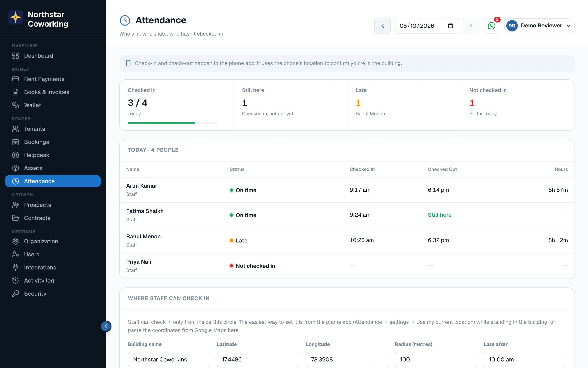Click the Checked in progress bar
This screenshot has width=588, height=368.
pos(173,123)
